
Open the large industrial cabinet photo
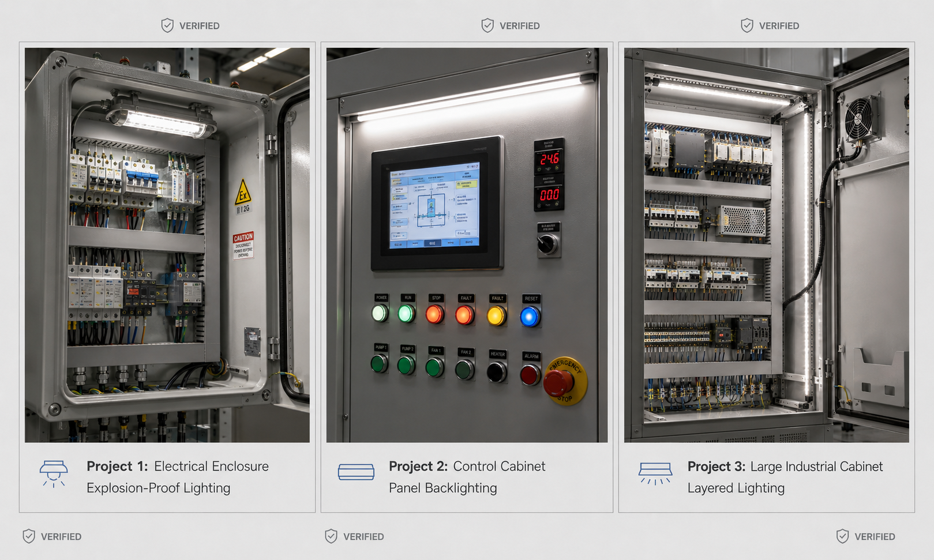pyautogui.click(x=767, y=245)
